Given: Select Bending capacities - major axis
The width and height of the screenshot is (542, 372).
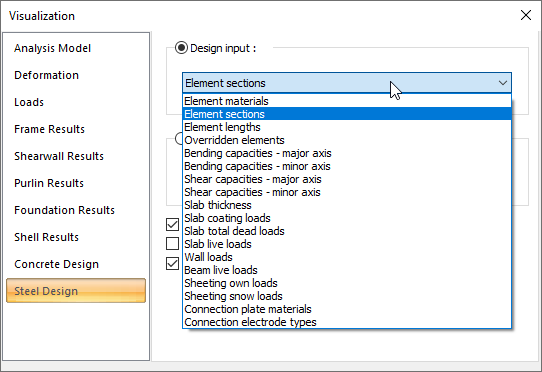Looking at the screenshot, I should point(347,153).
